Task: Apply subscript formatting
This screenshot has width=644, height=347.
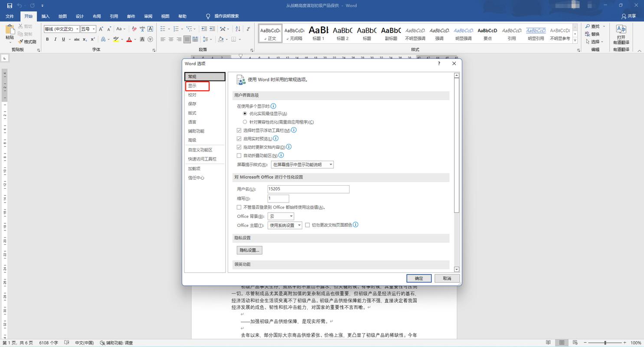Action: pos(85,39)
